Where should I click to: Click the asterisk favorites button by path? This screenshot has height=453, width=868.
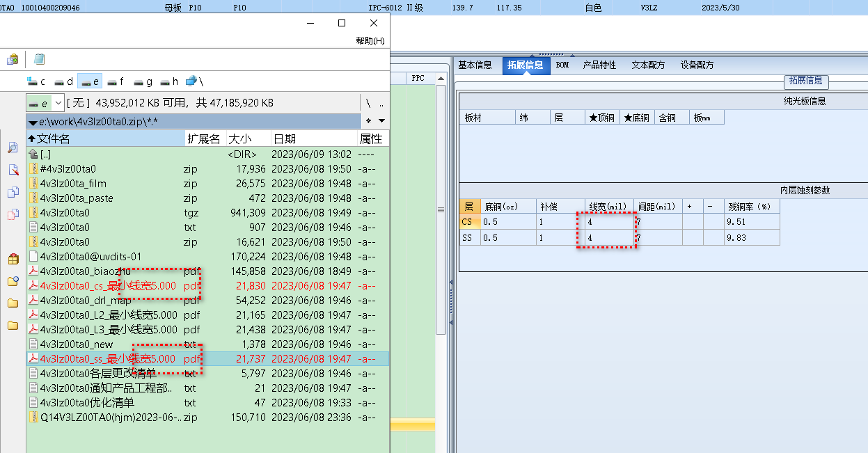(368, 121)
